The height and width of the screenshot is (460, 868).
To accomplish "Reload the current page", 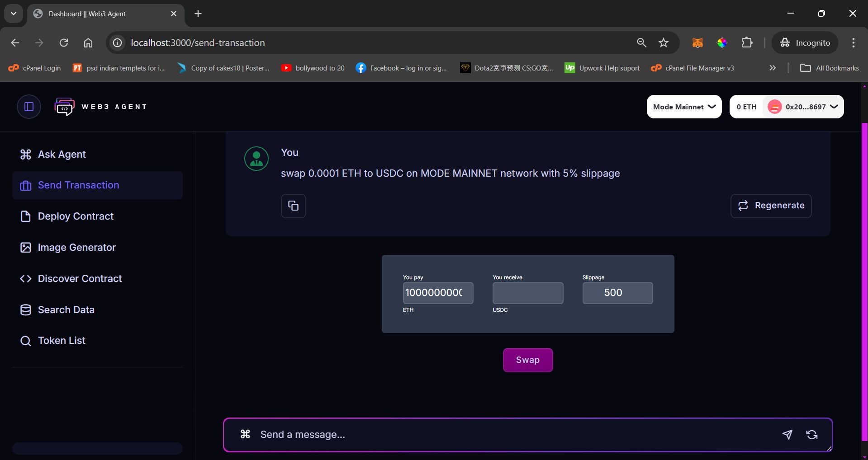I will pos(64,43).
